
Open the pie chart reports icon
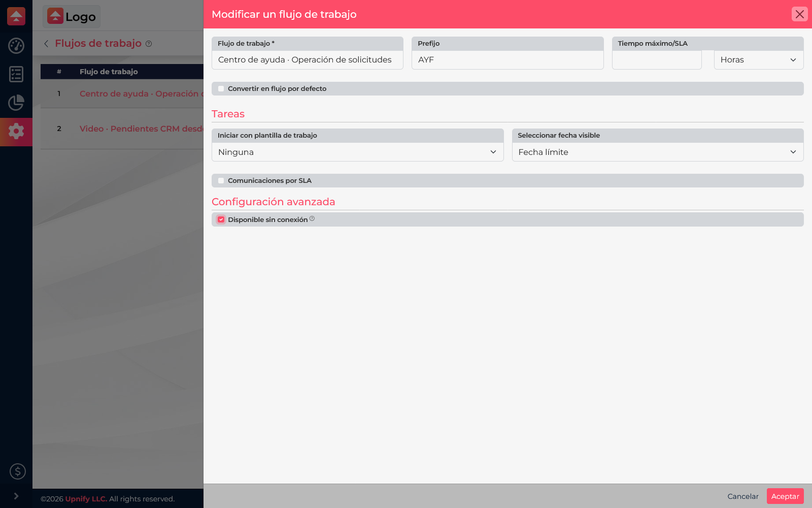tap(16, 103)
